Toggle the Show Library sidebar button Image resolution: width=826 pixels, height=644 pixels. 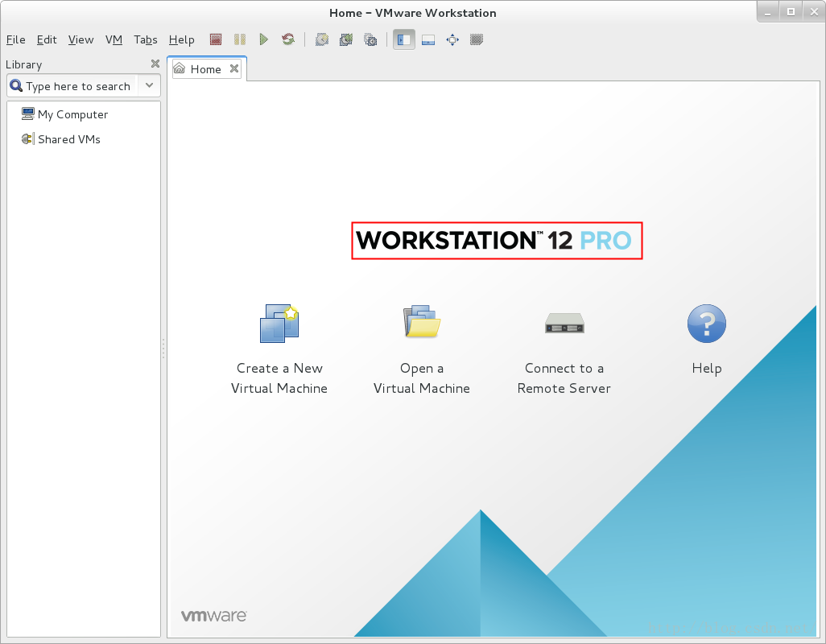click(x=404, y=39)
